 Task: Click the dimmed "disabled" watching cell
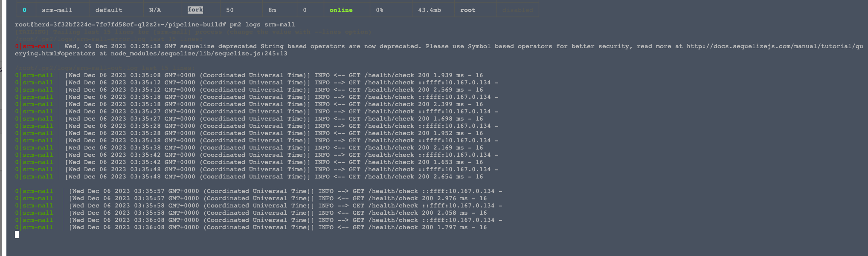tap(517, 10)
